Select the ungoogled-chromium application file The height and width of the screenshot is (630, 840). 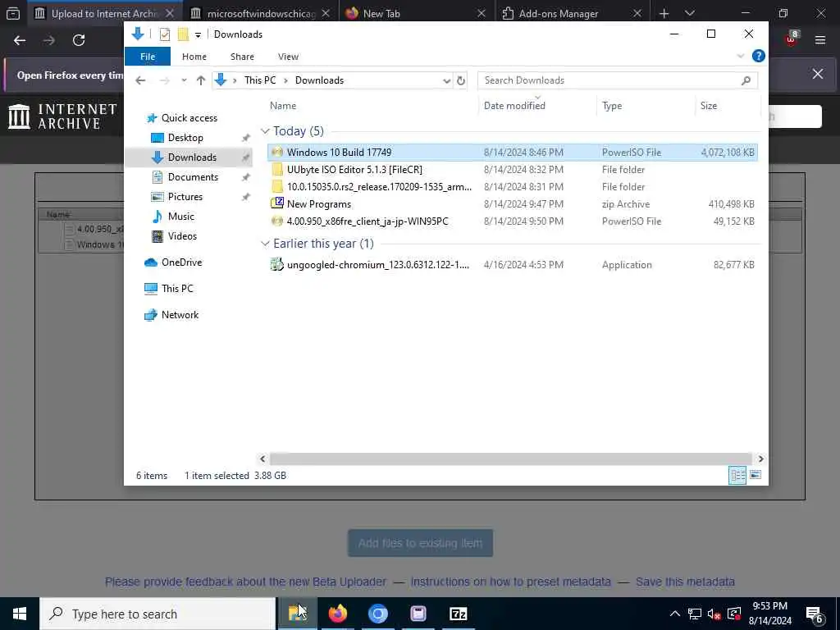(512, 265)
